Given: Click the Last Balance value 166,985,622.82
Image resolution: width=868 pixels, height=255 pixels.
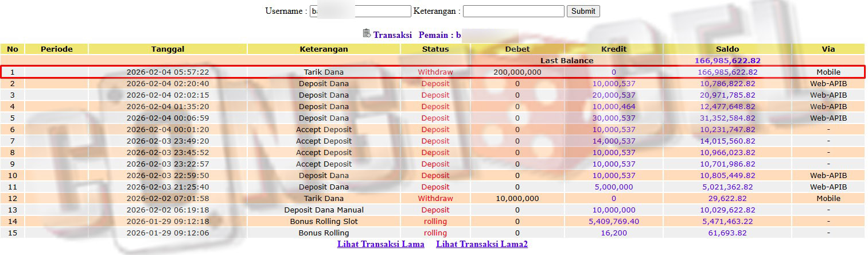Looking at the screenshot, I should point(727,60).
